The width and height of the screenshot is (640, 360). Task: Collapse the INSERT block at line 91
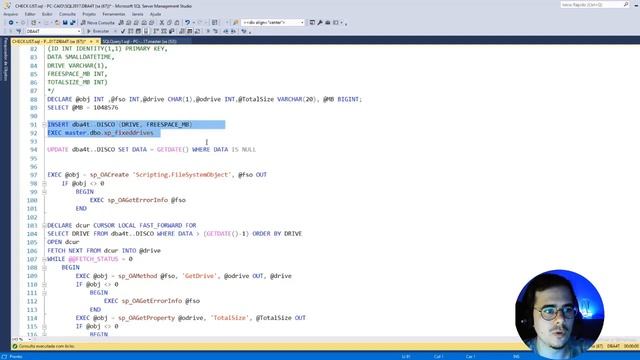44,124
